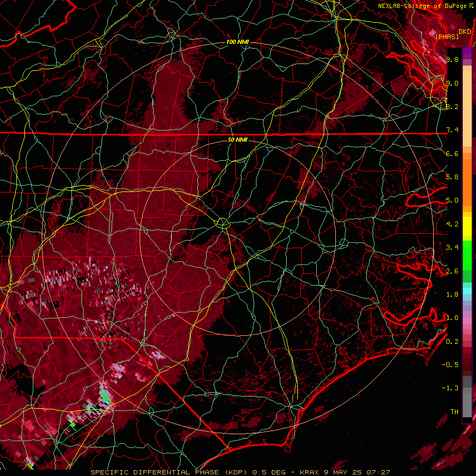Pick the cyan segment of the color bar
Screen dimensions: 476x476
click(x=467, y=291)
